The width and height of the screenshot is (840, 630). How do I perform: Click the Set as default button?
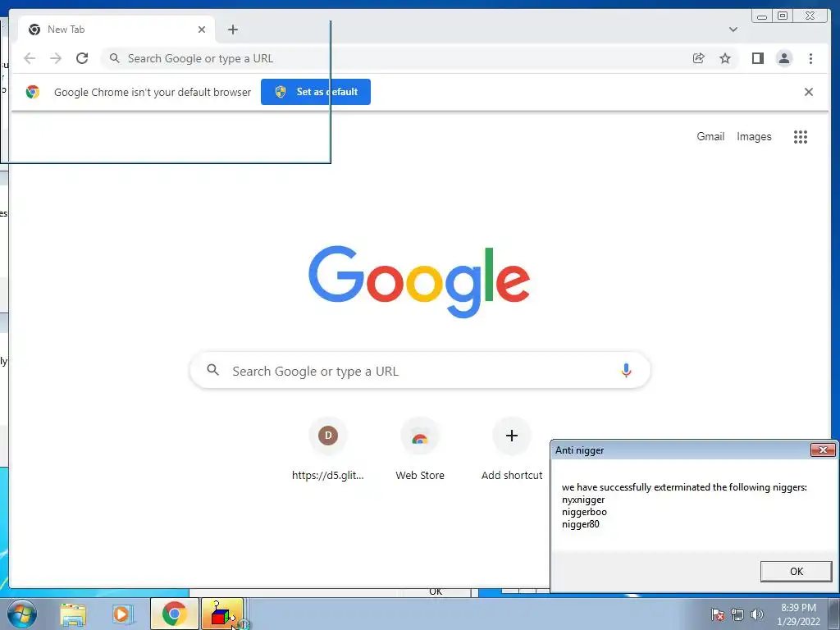[316, 92]
